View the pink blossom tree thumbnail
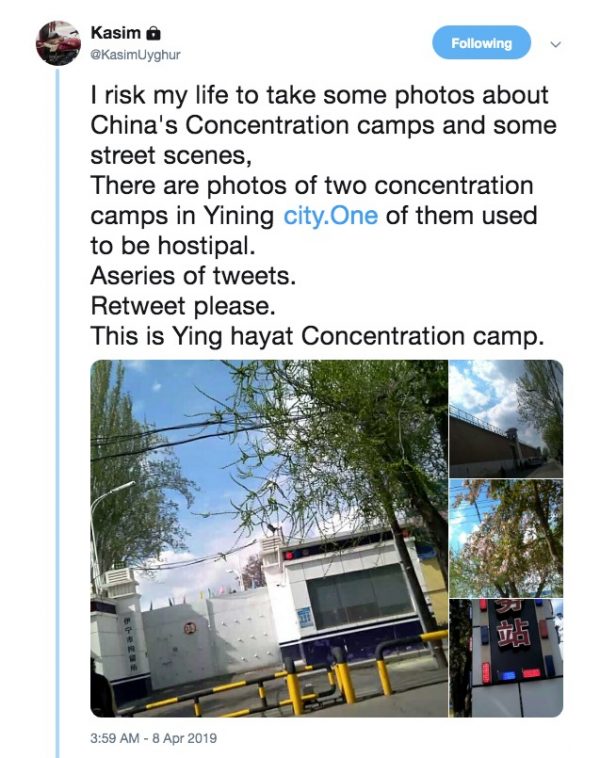The image size is (600, 758). point(506,538)
